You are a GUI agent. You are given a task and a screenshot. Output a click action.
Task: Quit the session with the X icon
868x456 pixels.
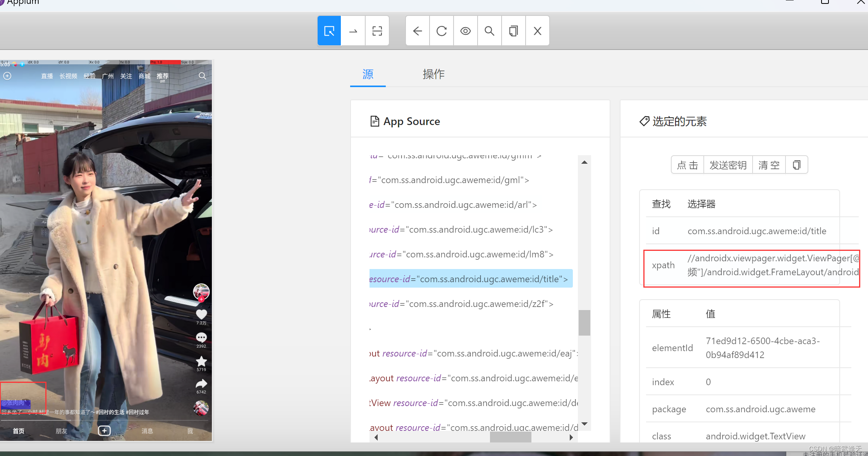coord(538,31)
